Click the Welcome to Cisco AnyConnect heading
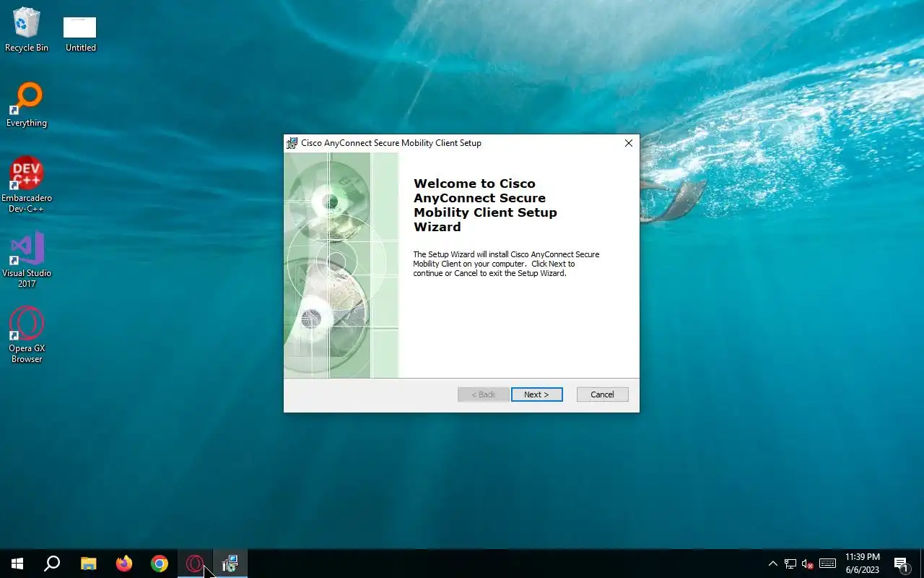The width and height of the screenshot is (924, 578). [x=485, y=205]
